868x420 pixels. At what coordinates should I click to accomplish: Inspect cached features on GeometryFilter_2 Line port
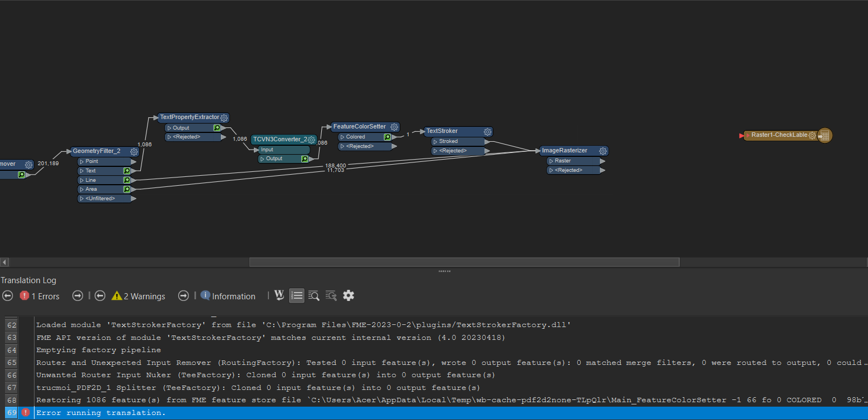127,180
